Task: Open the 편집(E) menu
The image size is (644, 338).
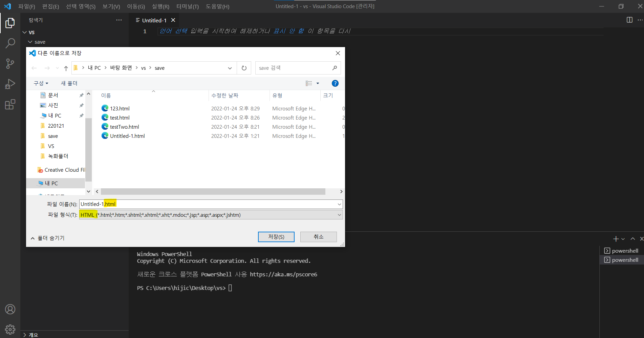Action: pyautogui.click(x=50, y=6)
